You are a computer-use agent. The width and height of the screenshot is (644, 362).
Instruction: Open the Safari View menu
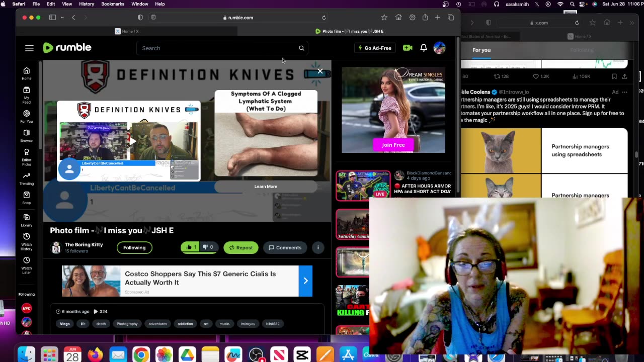67,4
